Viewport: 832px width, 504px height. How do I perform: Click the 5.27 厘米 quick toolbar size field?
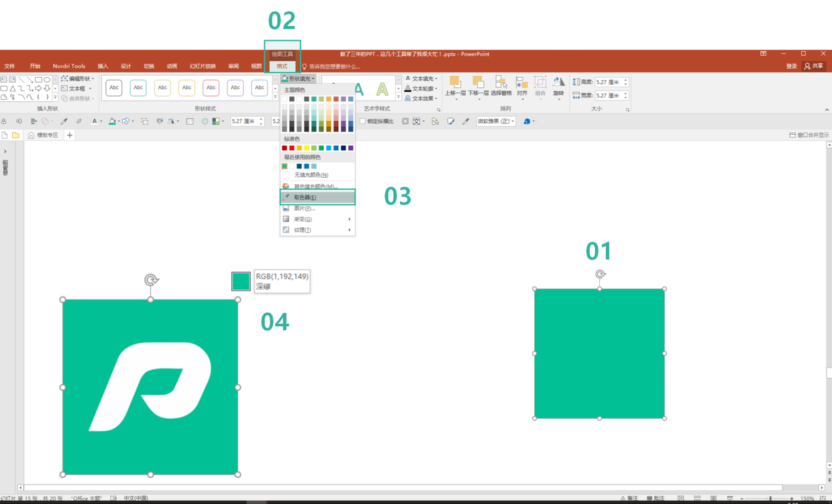(x=247, y=121)
